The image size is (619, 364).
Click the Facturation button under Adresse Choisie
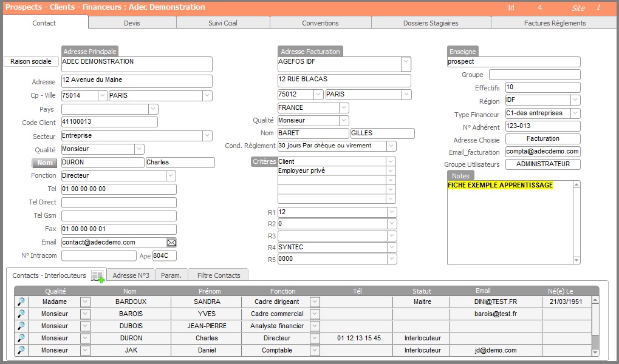[x=542, y=139]
